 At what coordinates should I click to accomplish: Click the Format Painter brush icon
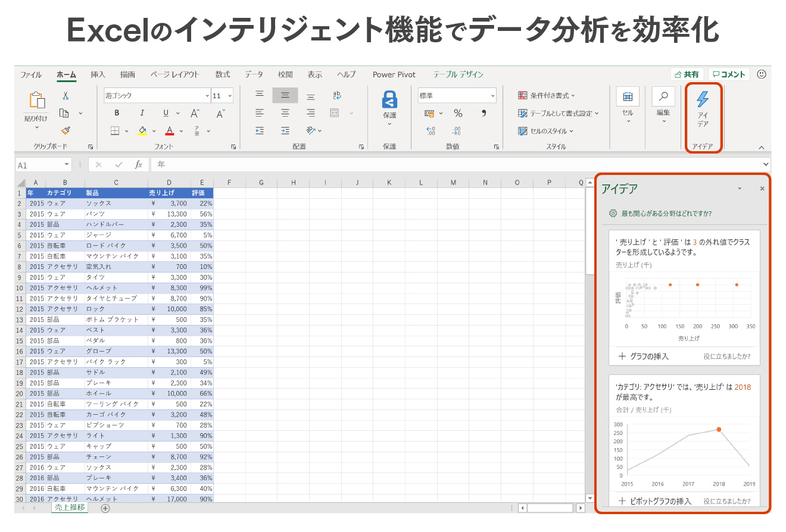tap(65, 130)
